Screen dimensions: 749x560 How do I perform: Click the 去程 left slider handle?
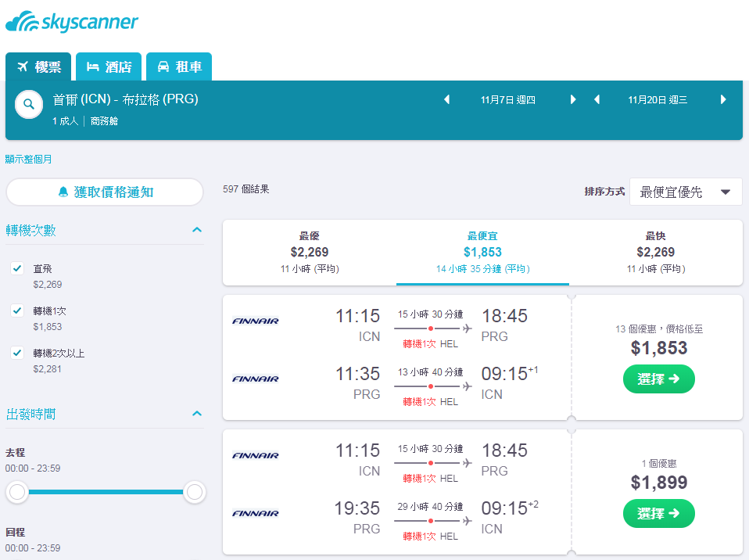17,492
